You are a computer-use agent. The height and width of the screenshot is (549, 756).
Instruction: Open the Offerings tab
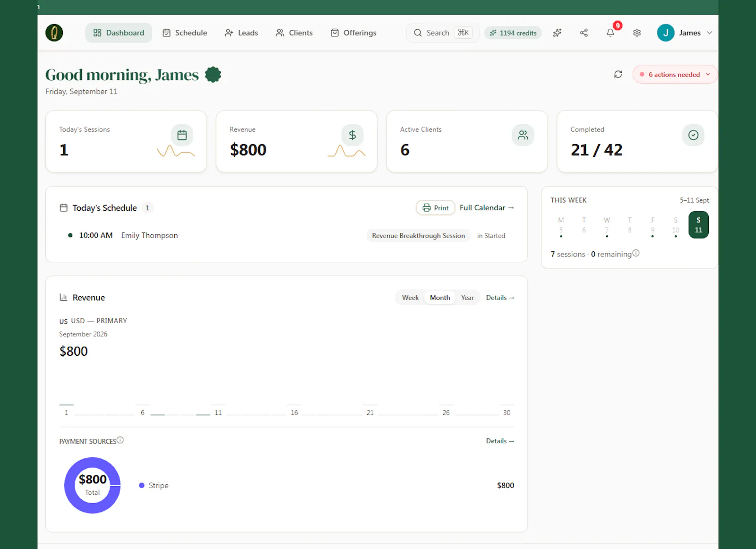click(353, 33)
